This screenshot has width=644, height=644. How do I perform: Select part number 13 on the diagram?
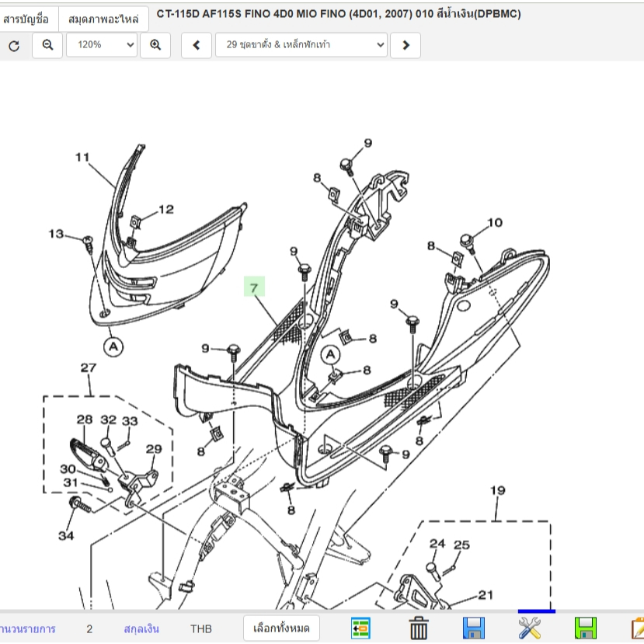point(56,234)
